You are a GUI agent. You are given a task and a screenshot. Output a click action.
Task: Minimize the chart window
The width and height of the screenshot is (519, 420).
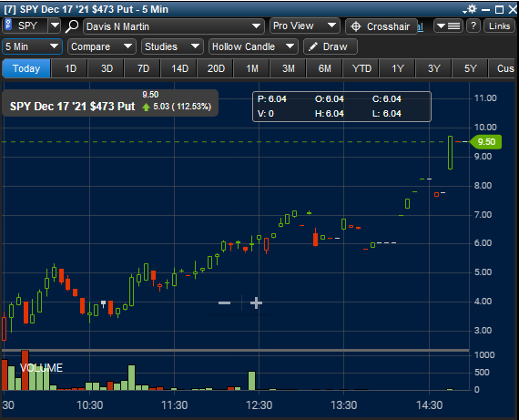point(485,10)
